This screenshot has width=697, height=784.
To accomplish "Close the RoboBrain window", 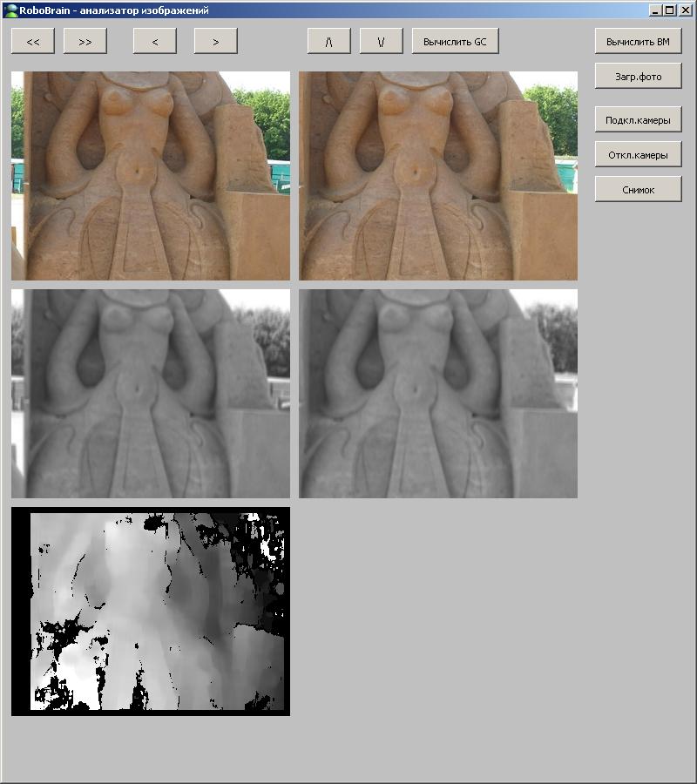I will pos(686,10).
